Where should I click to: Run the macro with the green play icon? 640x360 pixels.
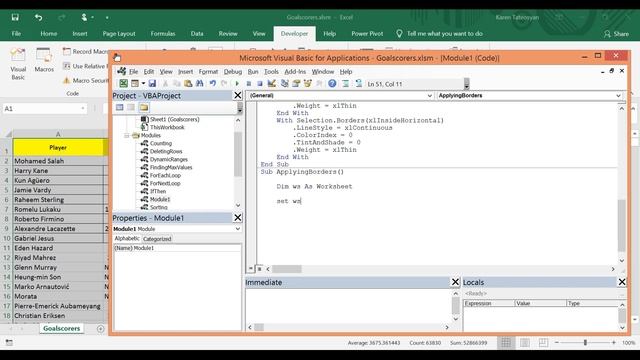coord(237,83)
